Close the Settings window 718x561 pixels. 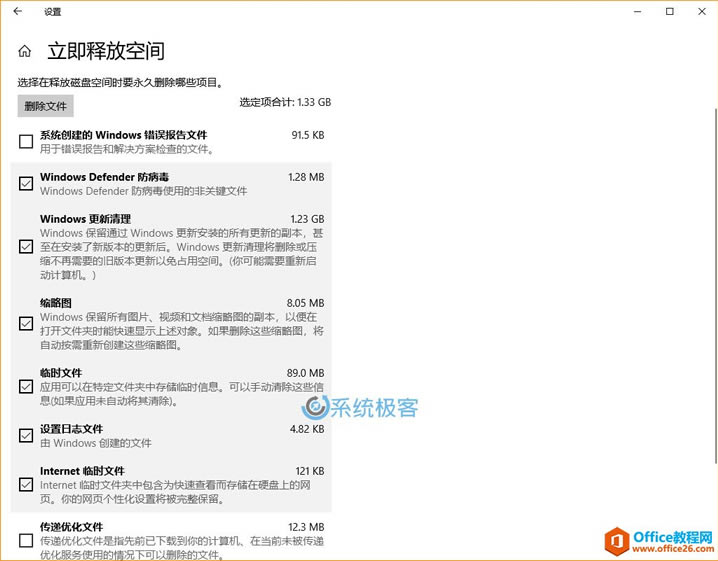(702, 11)
